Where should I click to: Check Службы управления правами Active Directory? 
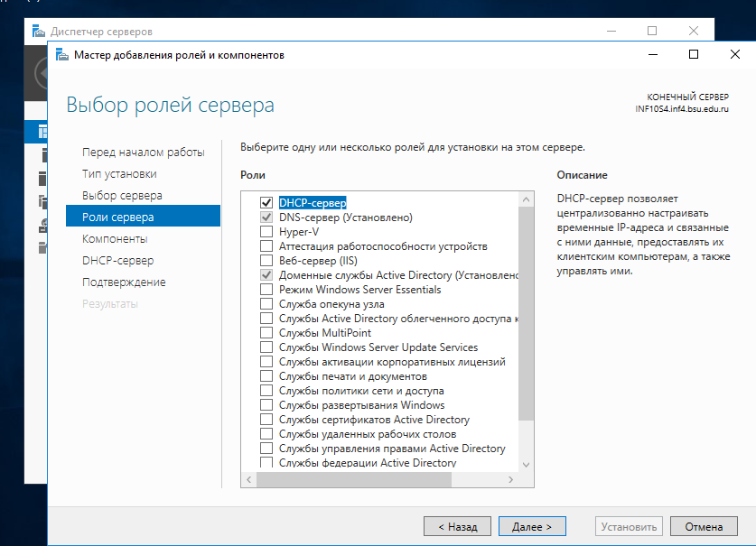point(266,449)
